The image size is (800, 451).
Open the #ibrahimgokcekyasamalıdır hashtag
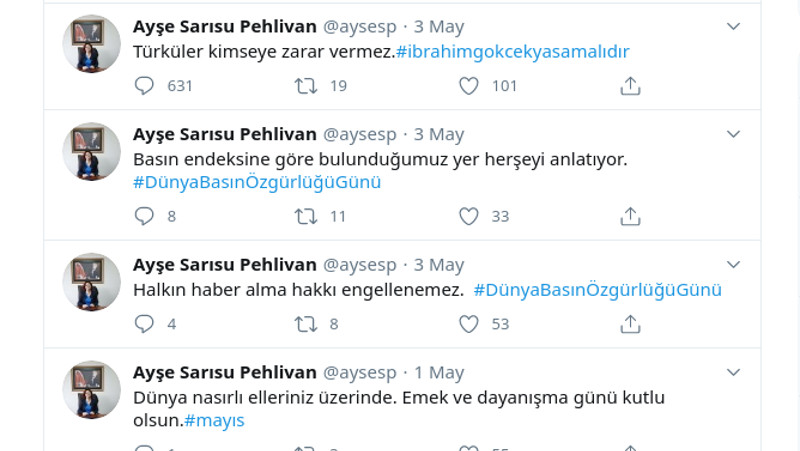[x=513, y=52]
